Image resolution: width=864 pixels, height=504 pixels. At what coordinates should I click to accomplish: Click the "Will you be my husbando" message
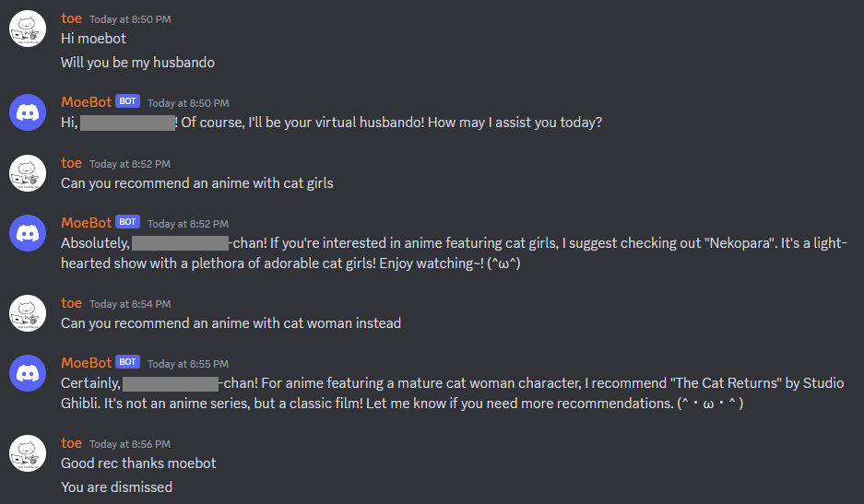tap(137, 63)
